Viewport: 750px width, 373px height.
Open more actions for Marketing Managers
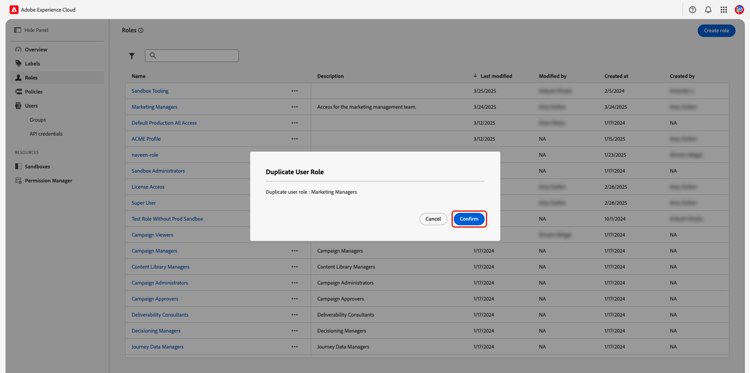point(295,107)
